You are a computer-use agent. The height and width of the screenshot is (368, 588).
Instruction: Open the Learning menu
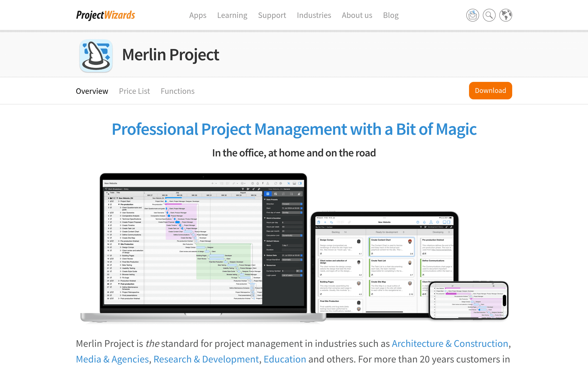[232, 15]
